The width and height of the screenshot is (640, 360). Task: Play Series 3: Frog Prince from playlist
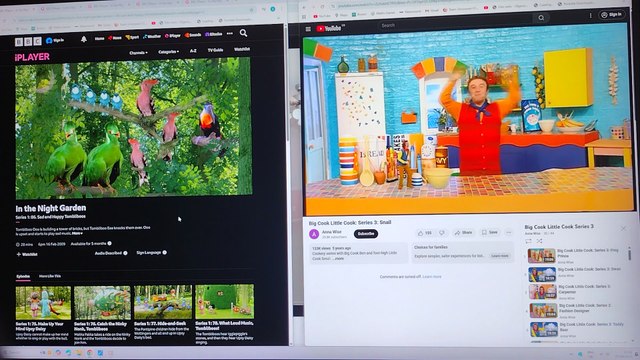576,256
